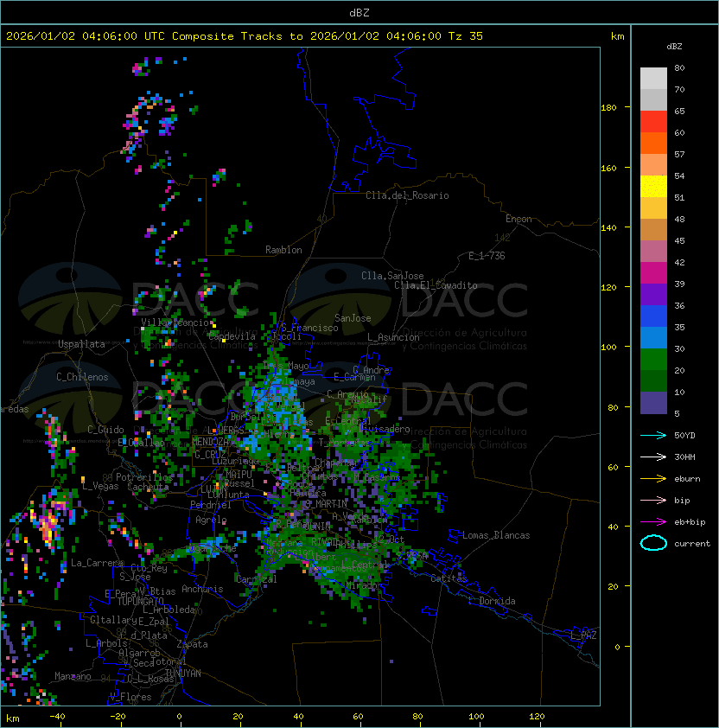Click the Ramblon place label
Viewport: 719px width, 728px height.
coord(283,250)
